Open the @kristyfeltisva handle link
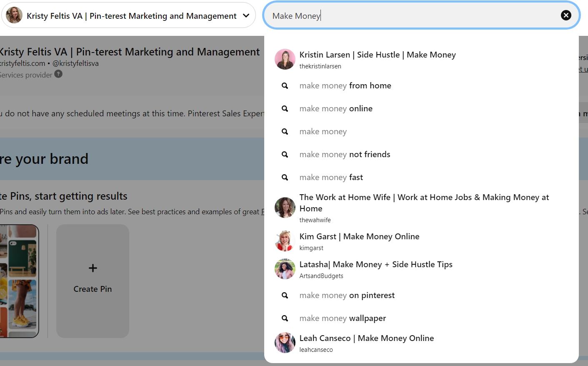This screenshot has width=588, height=366. (75, 63)
